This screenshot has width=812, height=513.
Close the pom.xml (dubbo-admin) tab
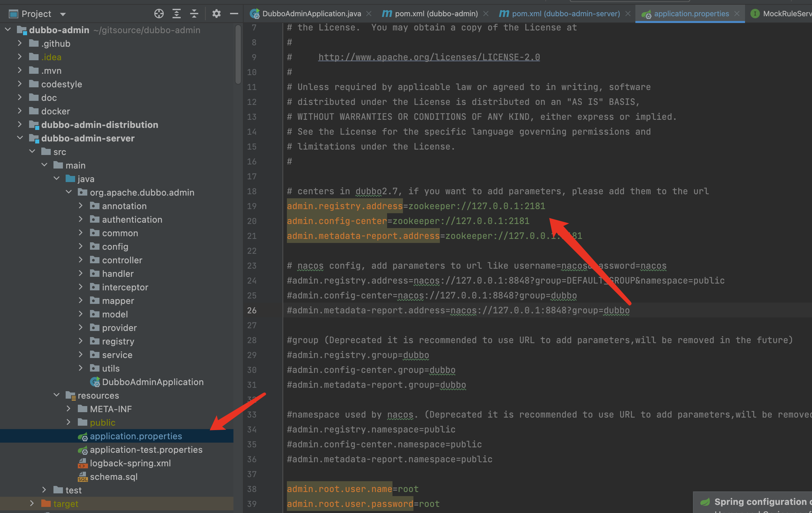[486, 14]
